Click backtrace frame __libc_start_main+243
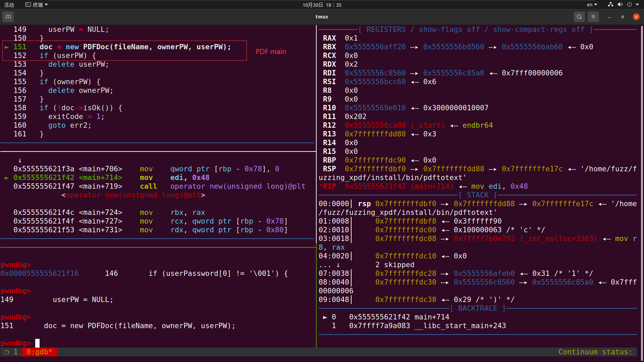The image size is (644, 362). [419, 326]
